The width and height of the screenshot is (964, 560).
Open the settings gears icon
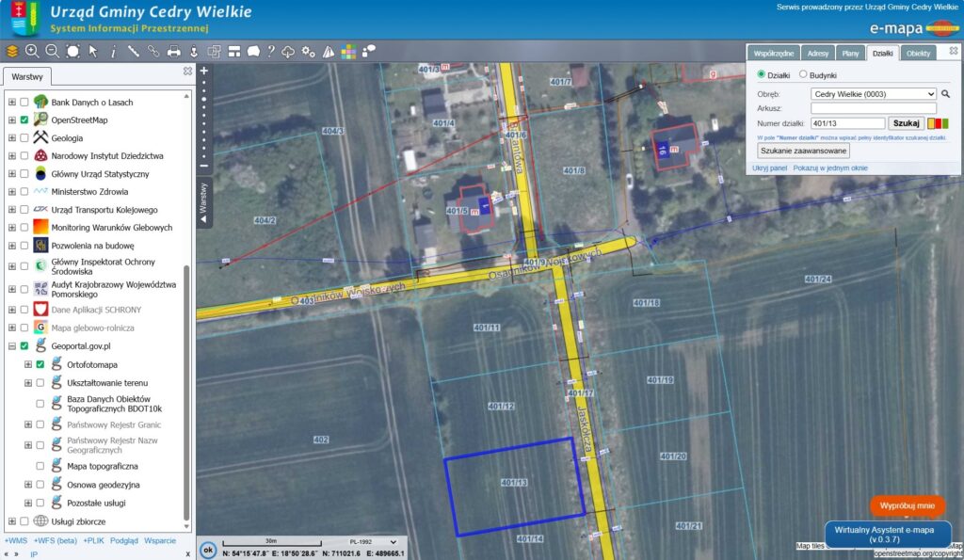click(309, 51)
